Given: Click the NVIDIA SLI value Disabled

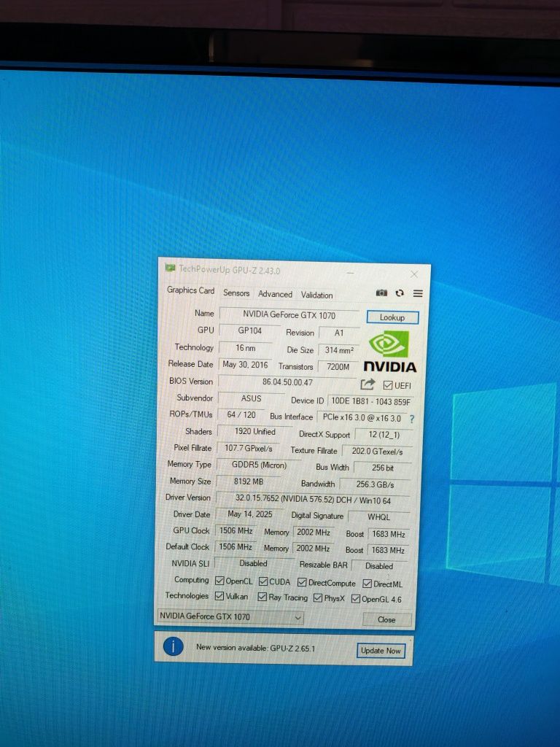Looking at the screenshot, I should [x=253, y=563].
